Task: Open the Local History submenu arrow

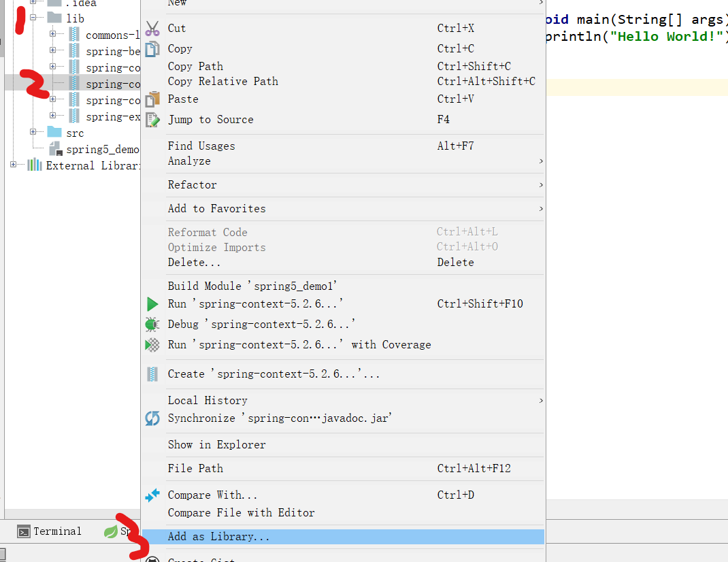Action: click(x=541, y=400)
